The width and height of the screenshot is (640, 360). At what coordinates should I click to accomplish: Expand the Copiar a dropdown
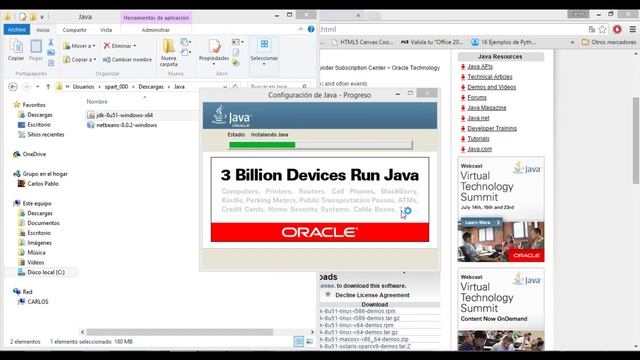coord(95,60)
